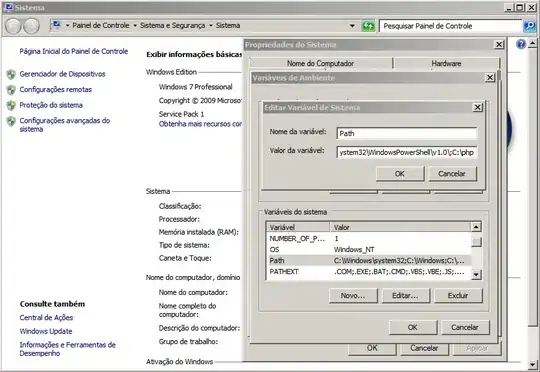
Task: Open Gerenciador de Dispositivos link
Action: tap(62, 74)
